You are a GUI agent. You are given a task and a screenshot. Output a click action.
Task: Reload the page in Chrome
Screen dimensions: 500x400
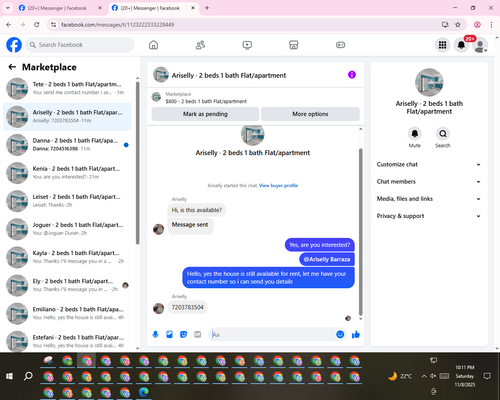point(37,24)
